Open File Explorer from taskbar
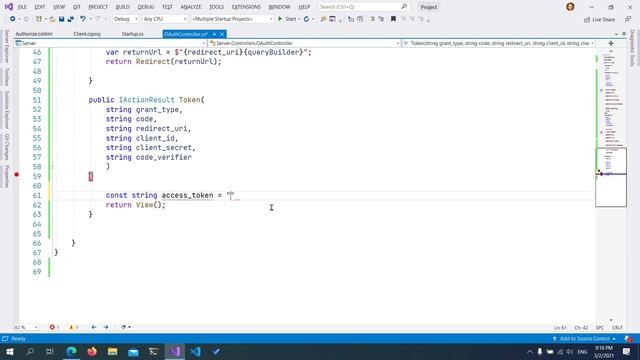The image size is (640, 360). [x=113, y=351]
